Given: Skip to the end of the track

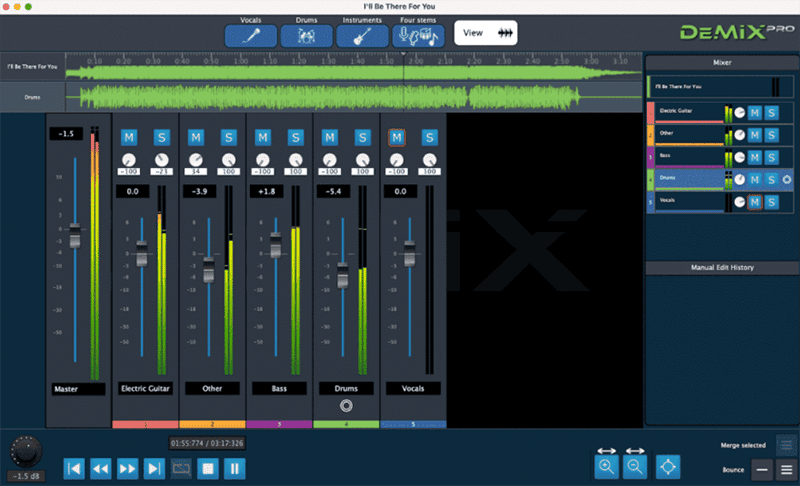Looking at the screenshot, I should click(154, 469).
